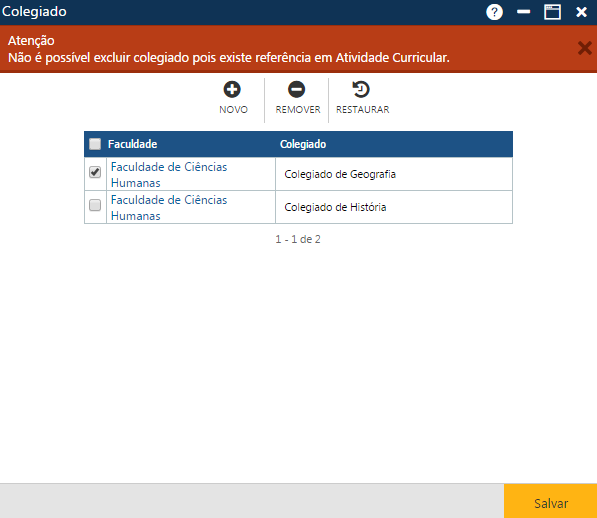Dismiss the Atenção warning banner
Screen dimensions: 597x518
pos(584,48)
